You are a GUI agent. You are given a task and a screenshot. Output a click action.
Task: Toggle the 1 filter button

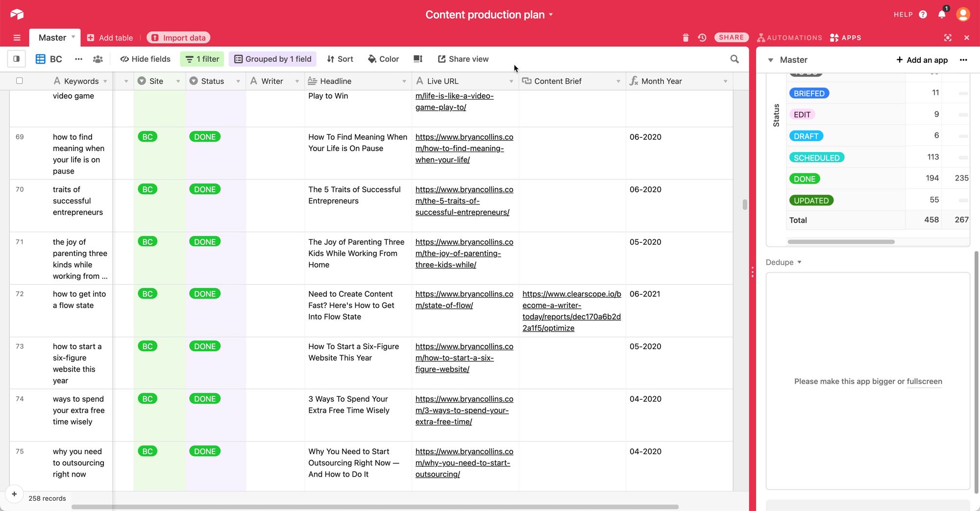[x=202, y=59]
